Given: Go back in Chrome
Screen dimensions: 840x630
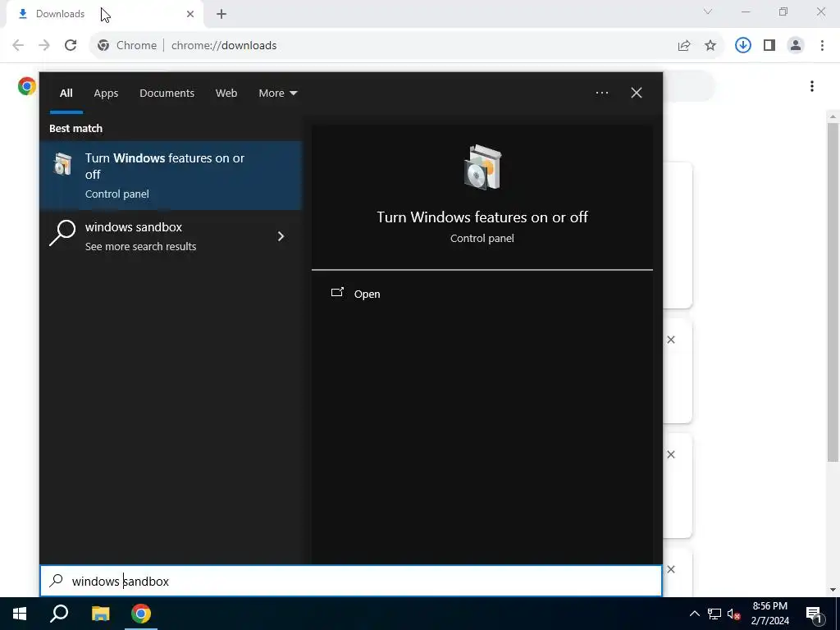Looking at the screenshot, I should 18,45.
